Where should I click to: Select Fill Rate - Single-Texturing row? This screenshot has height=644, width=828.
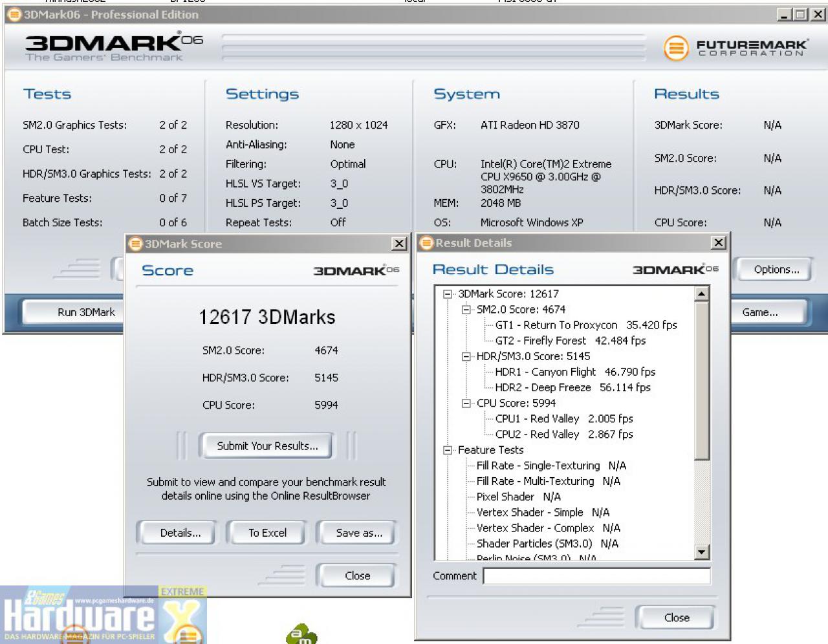(x=551, y=466)
